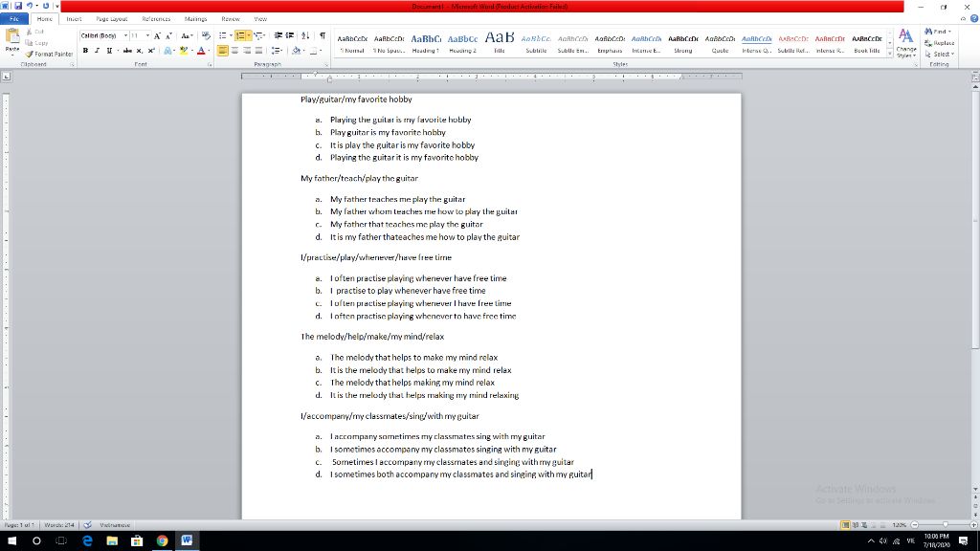Screen dimensions: 980x551
Task: Click the Save icon in quick access toolbar
Action: pos(17,6)
